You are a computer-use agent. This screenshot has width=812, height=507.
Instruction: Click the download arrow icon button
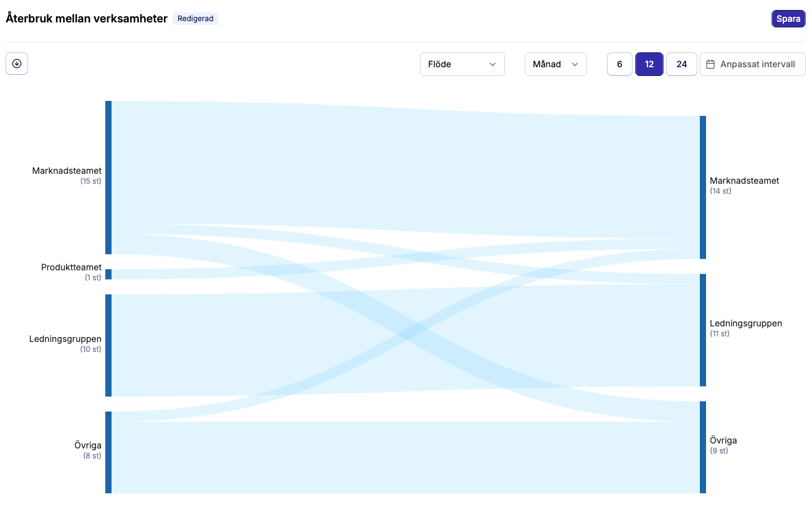tap(17, 64)
